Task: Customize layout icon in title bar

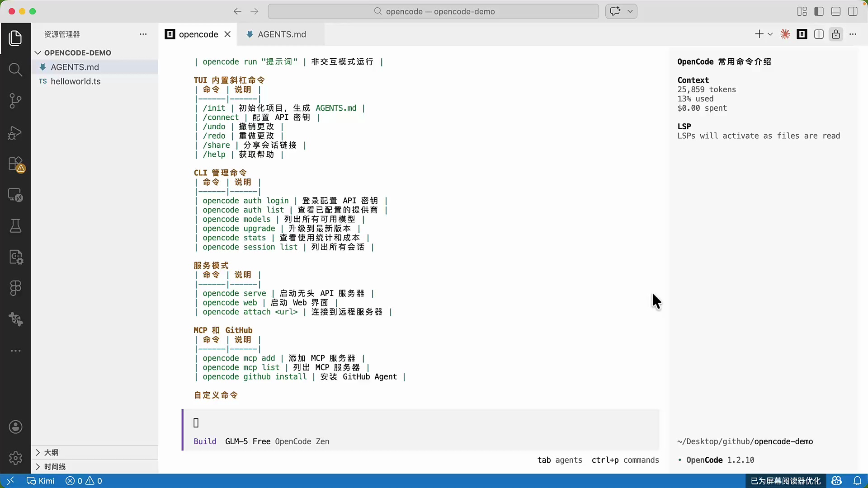Action: click(802, 11)
